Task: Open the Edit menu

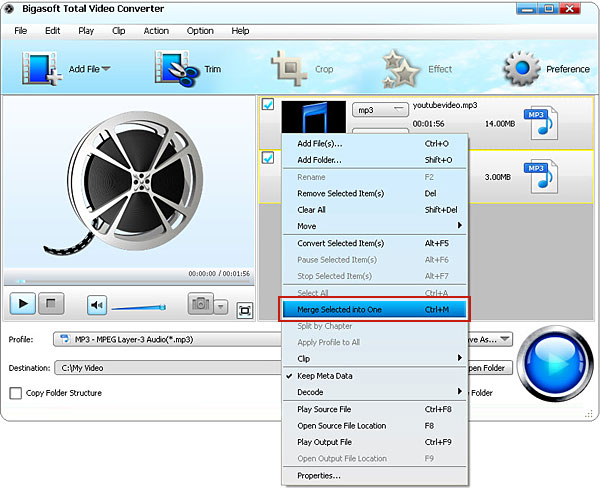Action: (52, 31)
